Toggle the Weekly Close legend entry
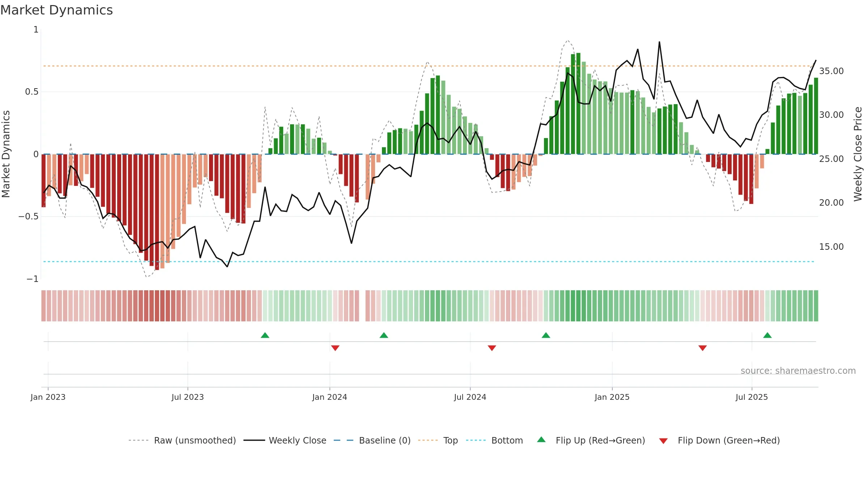This screenshot has width=868, height=488. pyautogui.click(x=285, y=440)
